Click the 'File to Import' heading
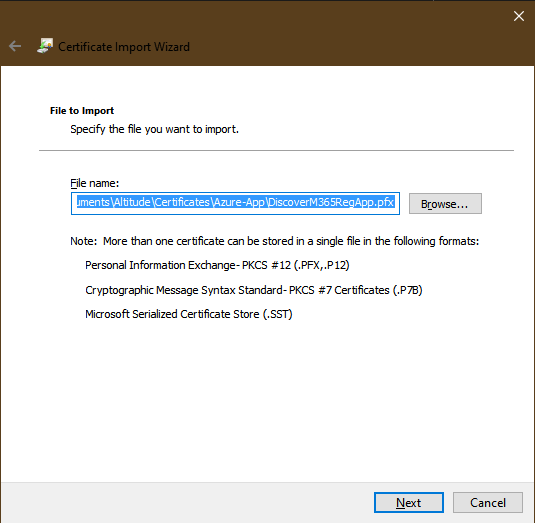This screenshot has height=523, width=535. (x=82, y=111)
